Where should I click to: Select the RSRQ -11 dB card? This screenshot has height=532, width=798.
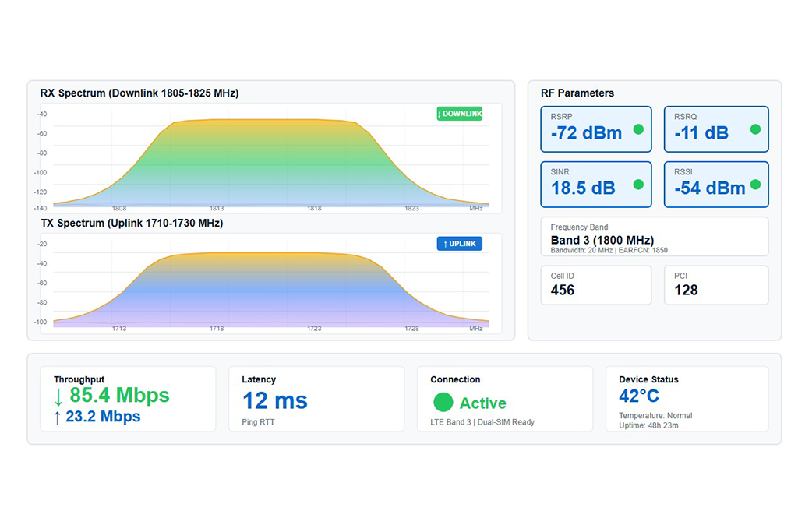(x=715, y=129)
